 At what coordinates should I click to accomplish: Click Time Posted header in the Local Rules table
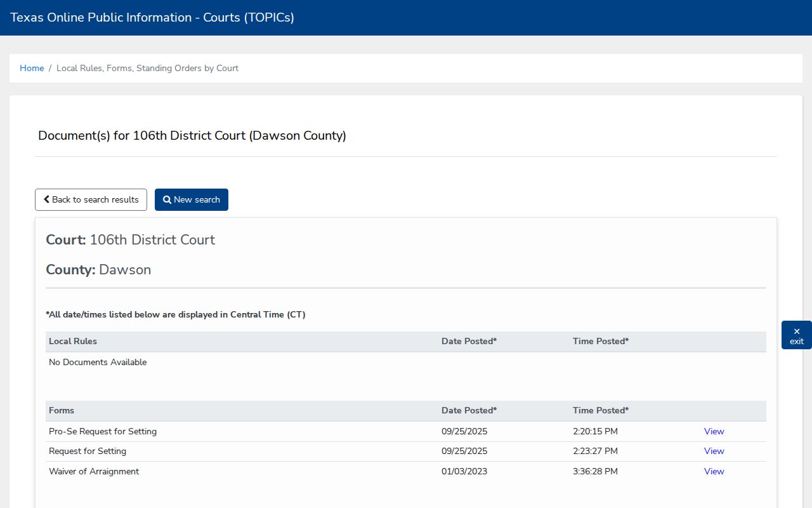[x=601, y=341]
